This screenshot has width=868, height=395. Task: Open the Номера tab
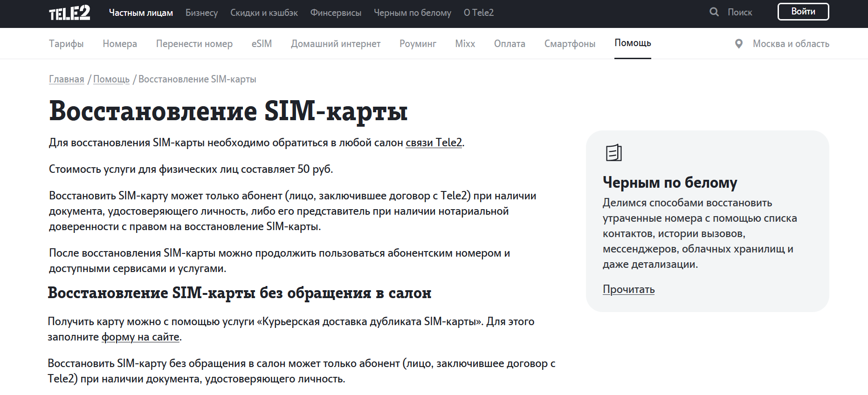tap(120, 44)
